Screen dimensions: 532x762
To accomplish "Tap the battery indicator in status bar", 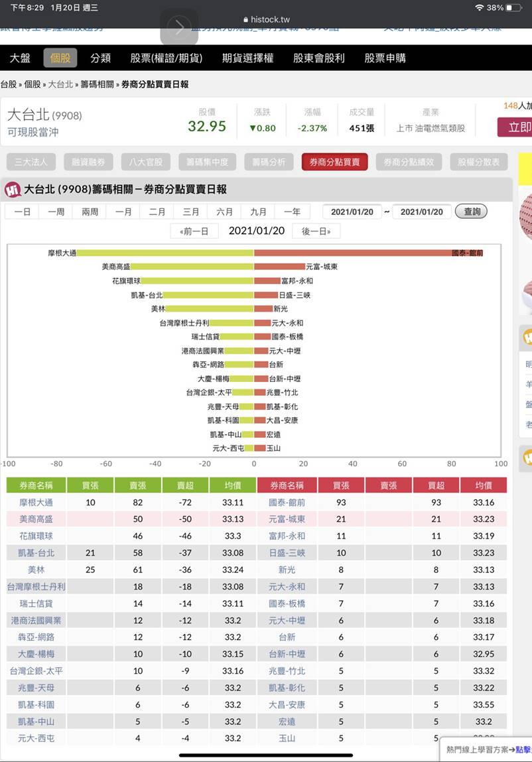I will tap(514, 7).
